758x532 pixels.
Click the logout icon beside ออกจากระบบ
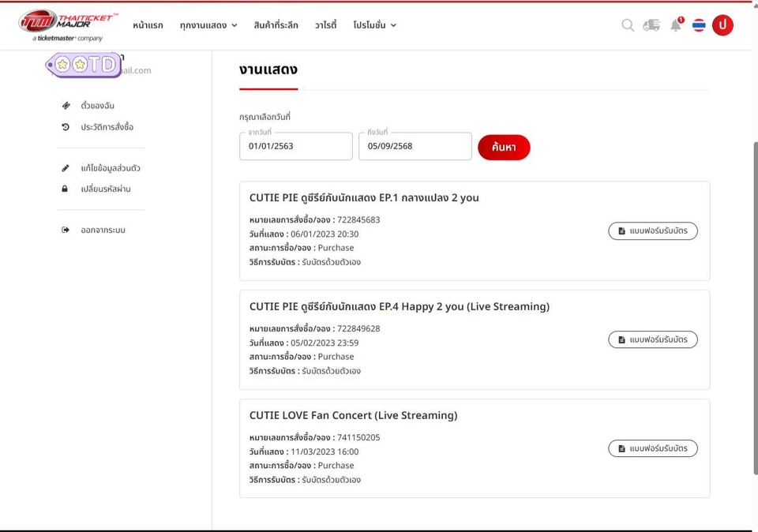66,230
